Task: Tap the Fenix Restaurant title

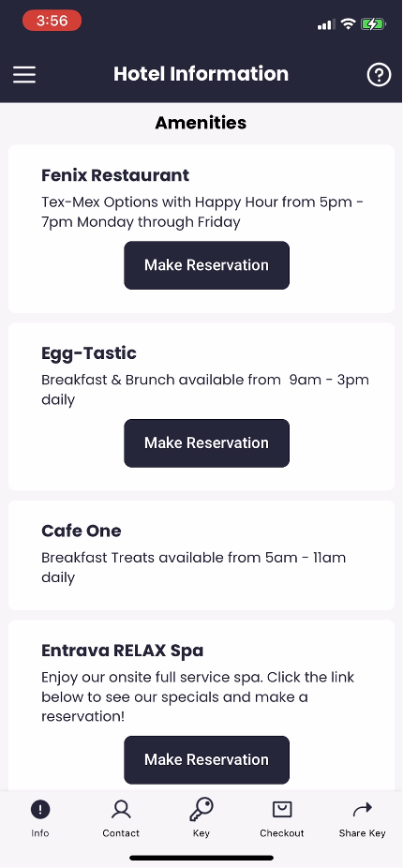Action: 115,175
